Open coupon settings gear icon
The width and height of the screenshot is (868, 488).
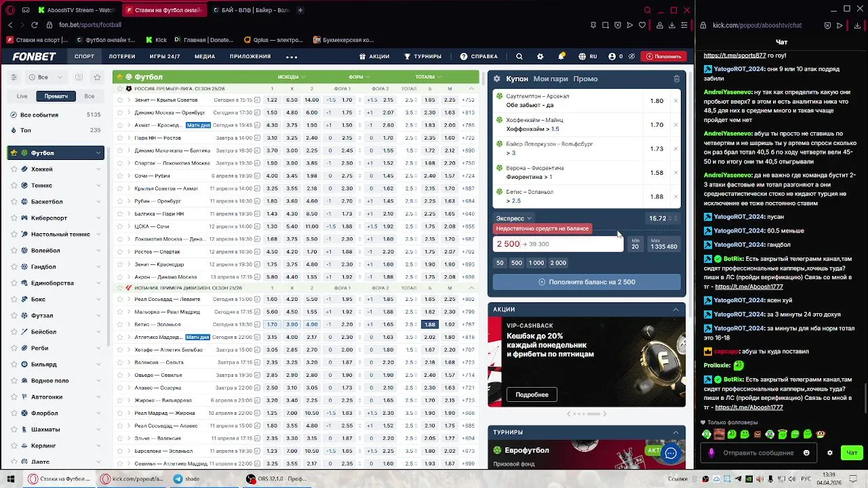(x=497, y=79)
